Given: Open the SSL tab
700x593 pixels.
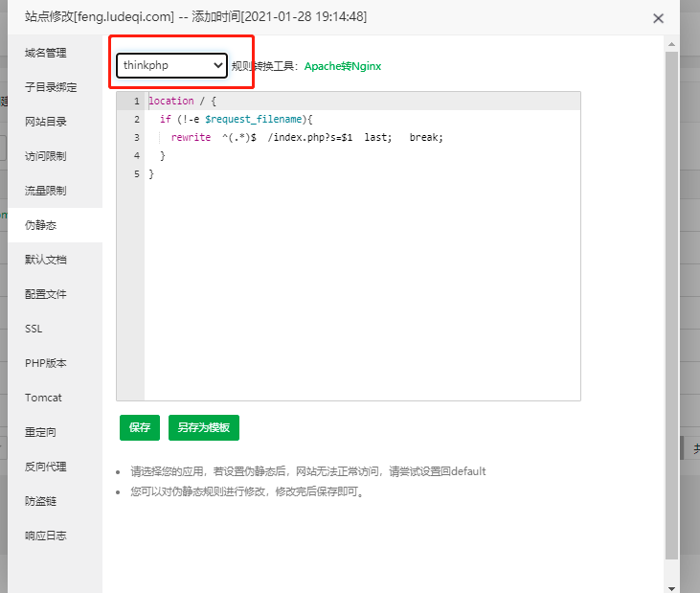Looking at the screenshot, I should coord(34,329).
